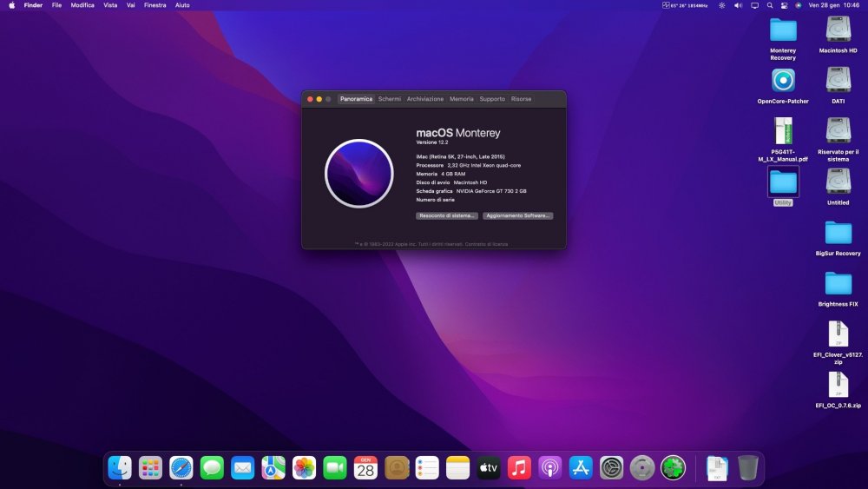Select EFI_OC_0.7.6.zip on the desktop
Image resolution: width=868 pixels, height=489 pixels.
click(838, 384)
